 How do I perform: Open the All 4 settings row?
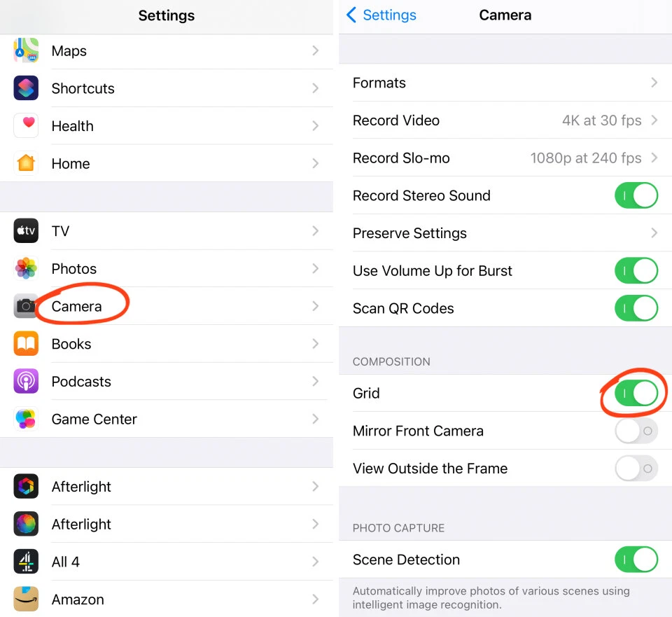pyautogui.click(x=167, y=562)
